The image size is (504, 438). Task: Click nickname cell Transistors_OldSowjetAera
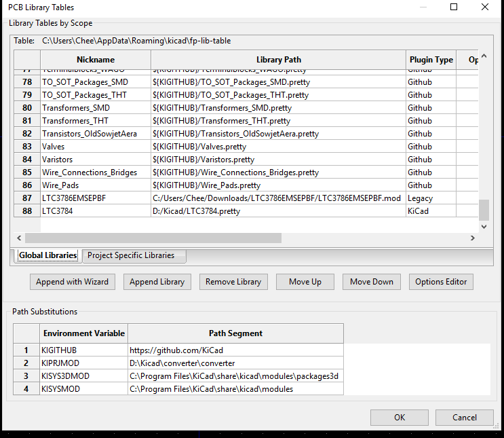point(96,134)
